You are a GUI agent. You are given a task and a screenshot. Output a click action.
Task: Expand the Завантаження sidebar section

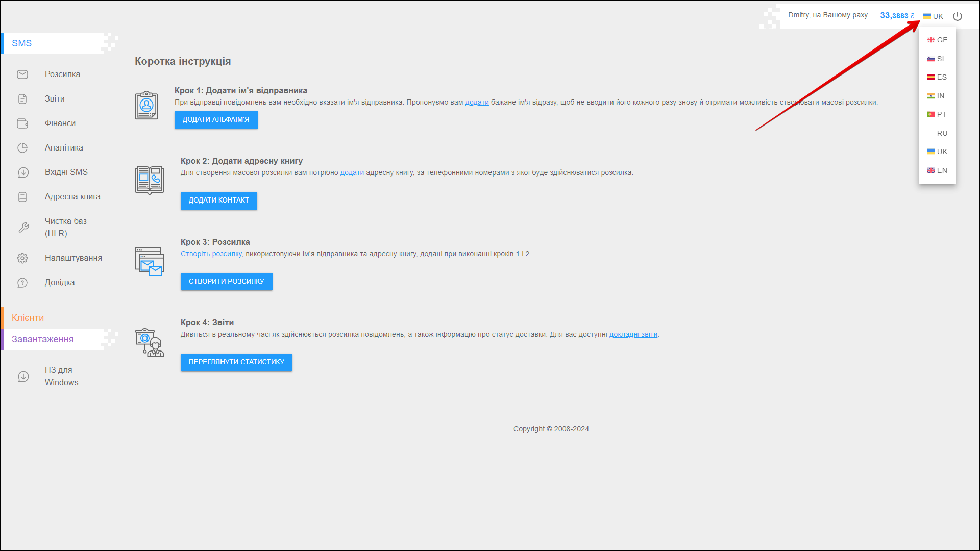coord(43,339)
